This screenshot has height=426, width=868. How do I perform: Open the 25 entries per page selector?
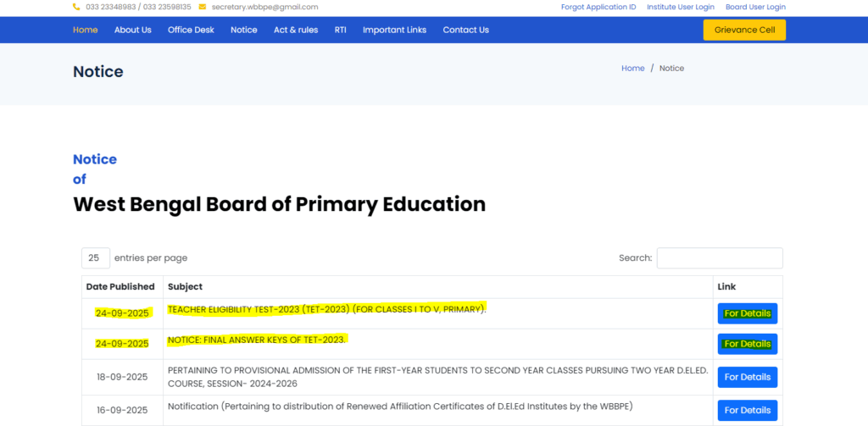[x=96, y=257]
